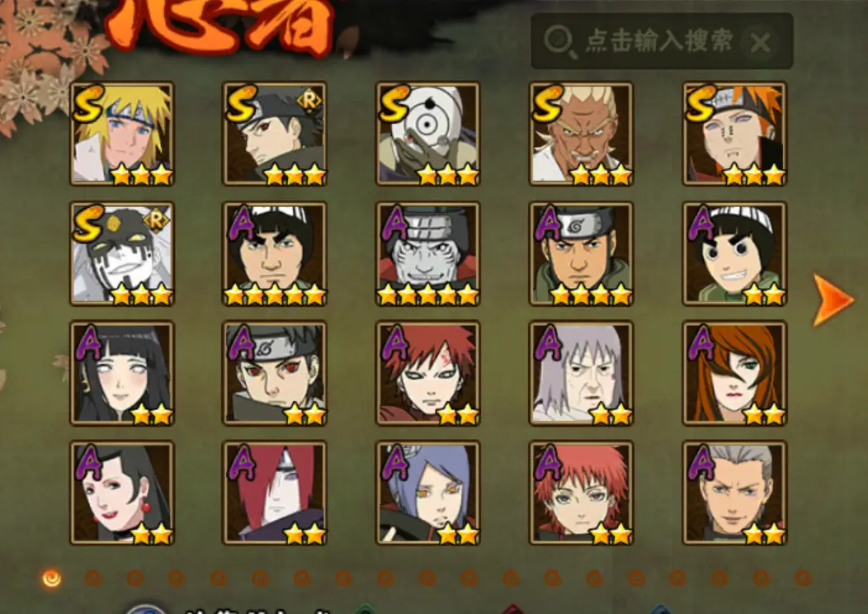
Task: Choose the Rock Lee two-star portrait
Action: pos(734,253)
